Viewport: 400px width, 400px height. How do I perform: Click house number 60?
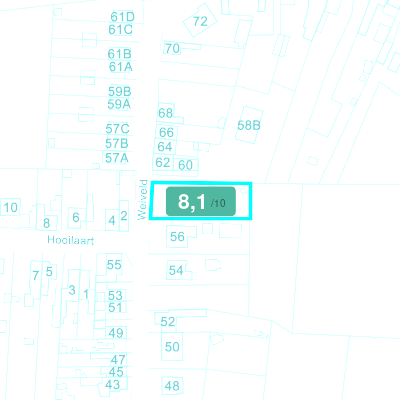coord(185,165)
